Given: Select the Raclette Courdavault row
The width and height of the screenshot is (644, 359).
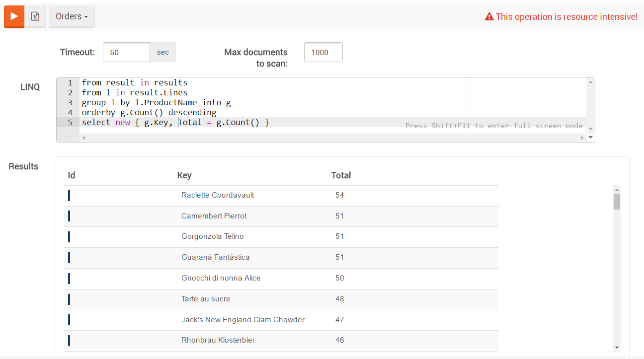Looking at the screenshot, I should (x=281, y=196).
